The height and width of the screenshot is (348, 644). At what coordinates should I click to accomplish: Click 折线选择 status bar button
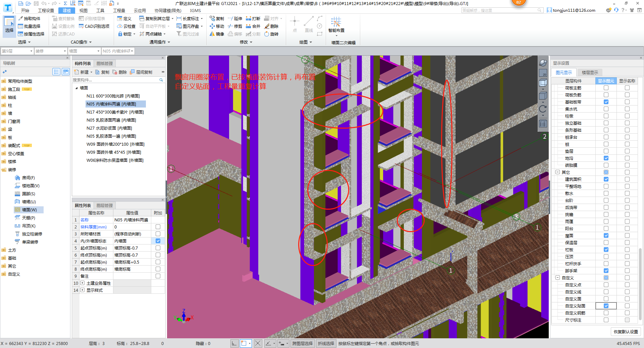(x=326, y=343)
